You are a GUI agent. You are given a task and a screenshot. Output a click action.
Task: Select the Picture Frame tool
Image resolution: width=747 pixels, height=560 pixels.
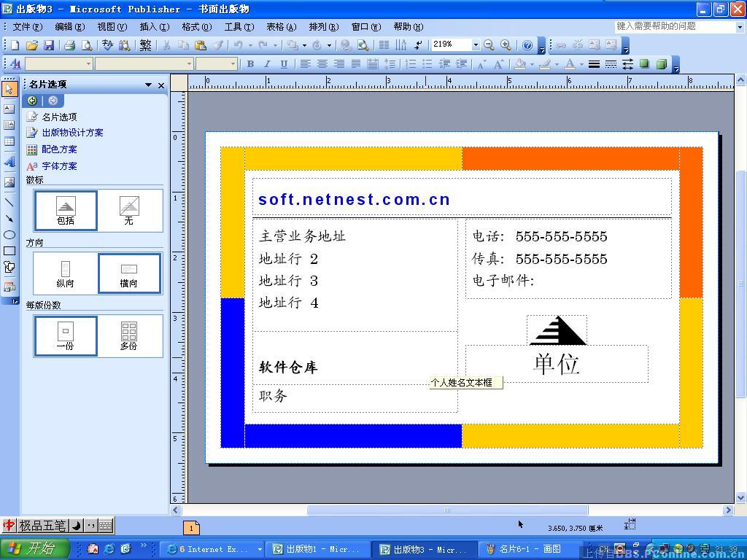pyautogui.click(x=9, y=182)
